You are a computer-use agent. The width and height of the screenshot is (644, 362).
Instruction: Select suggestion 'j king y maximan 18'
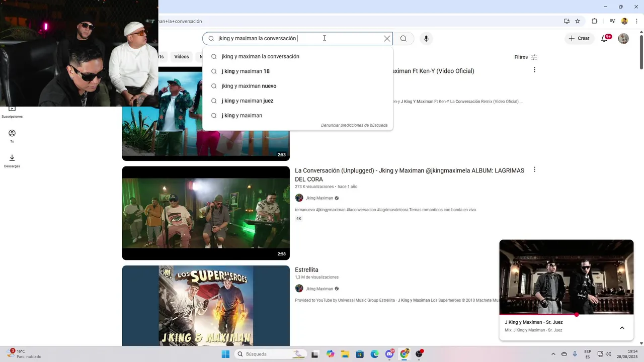pyautogui.click(x=297, y=71)
